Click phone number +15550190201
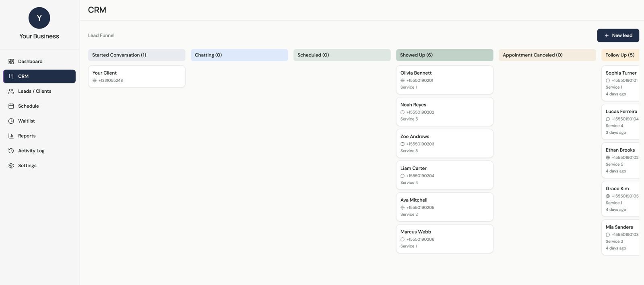 [x=420, y=81]
